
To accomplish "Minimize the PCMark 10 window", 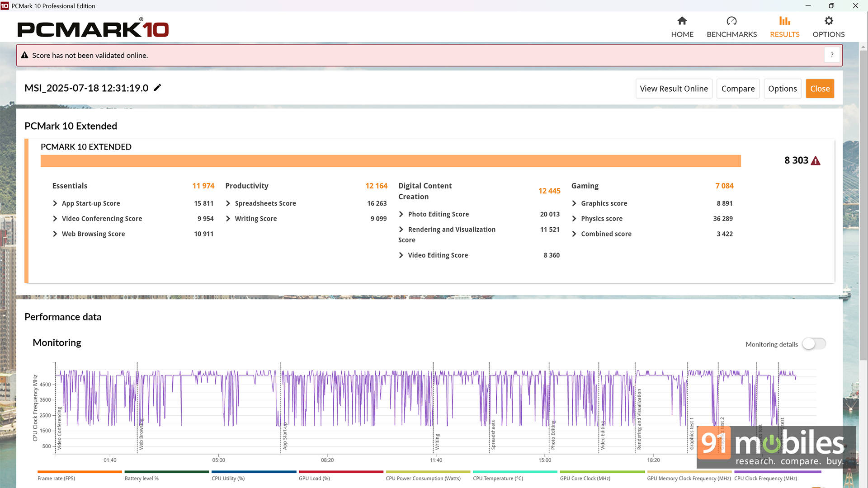I will [808, 5].
